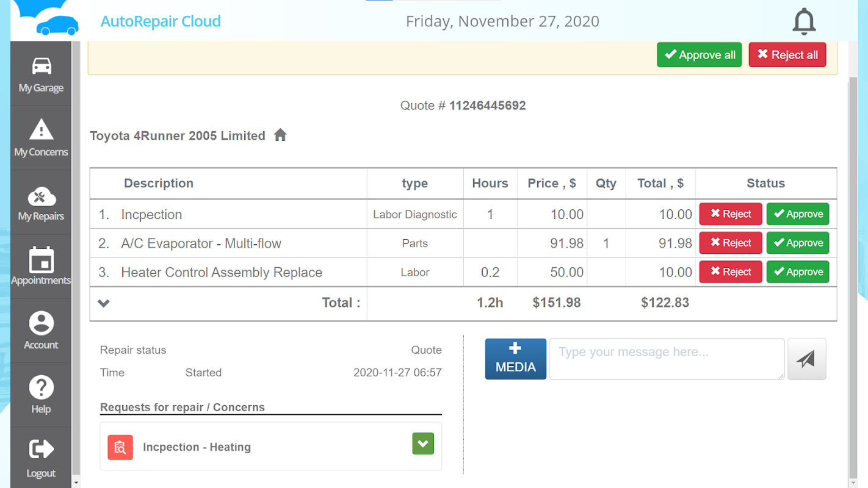This screenshot has width=868, height=488.
Task: Add media with MEDIA button
Action: click(x=516, y=359)
